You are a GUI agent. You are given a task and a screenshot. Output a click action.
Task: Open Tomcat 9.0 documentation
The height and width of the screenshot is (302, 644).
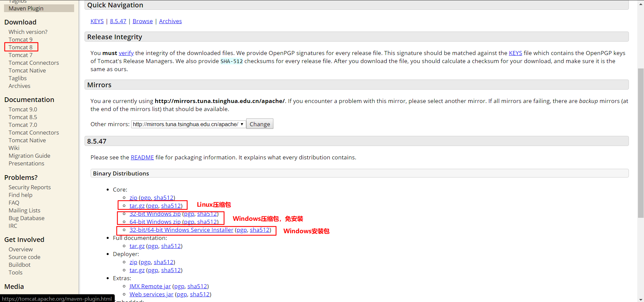pyautogui.click(x=23, y=109)
